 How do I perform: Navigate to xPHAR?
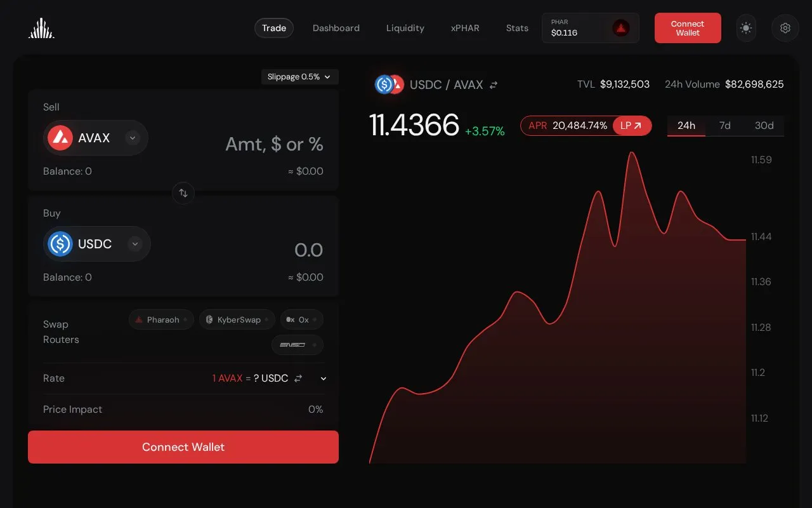[465, 28]
